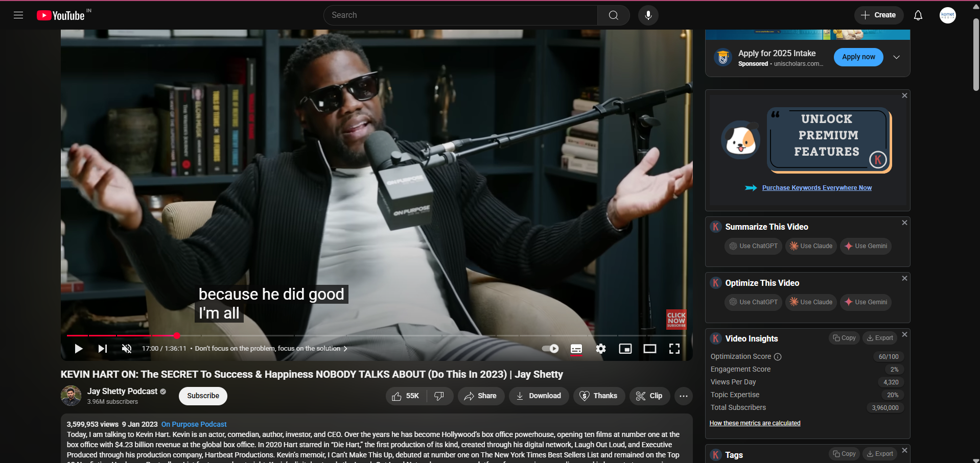Click the red video progress bar
Image resolution: width=980 pixels, height=463 pixels.
pos(122,335)
